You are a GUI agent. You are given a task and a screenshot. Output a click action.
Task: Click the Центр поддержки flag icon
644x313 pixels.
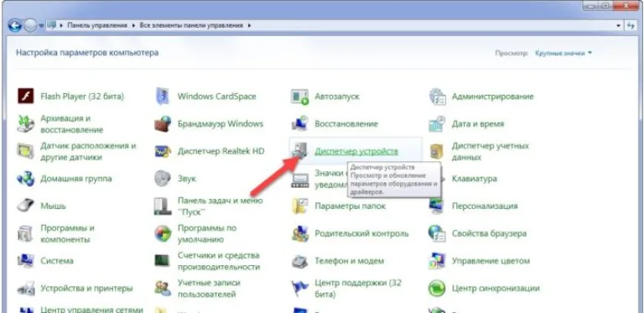click(x=300, y=289)
